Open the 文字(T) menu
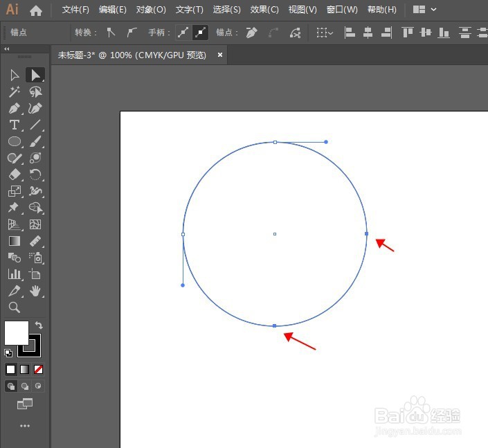Screen dimensions: 488x448 189,10
